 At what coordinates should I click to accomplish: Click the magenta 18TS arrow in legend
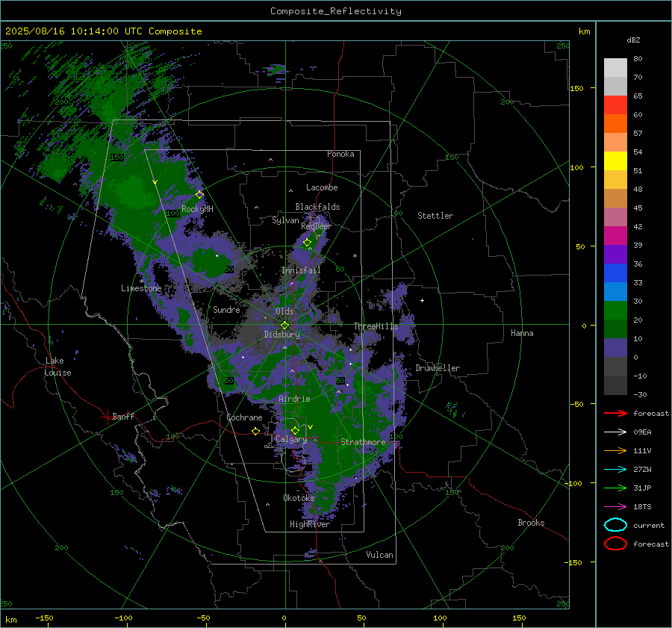pos(615,507)
